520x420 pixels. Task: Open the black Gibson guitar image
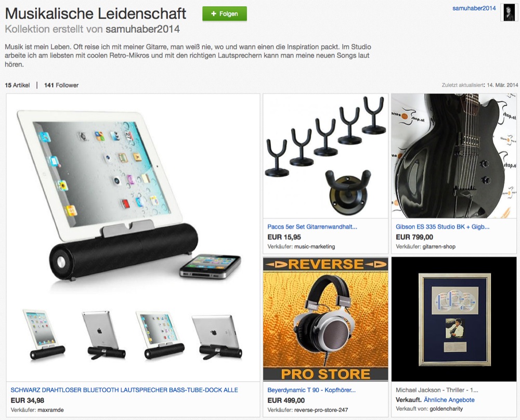coord(454,156)
